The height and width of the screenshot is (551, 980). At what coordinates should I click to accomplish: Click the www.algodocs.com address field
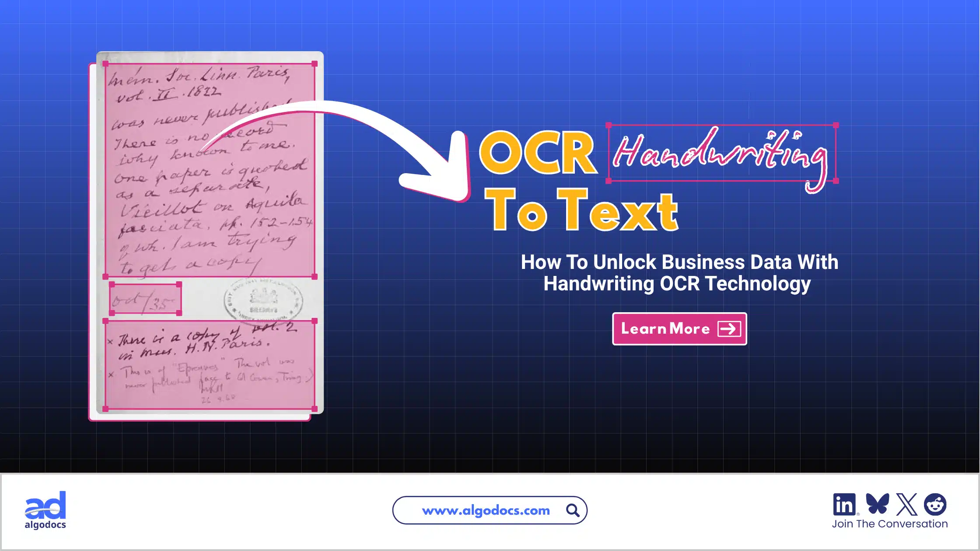coord(490,510)
